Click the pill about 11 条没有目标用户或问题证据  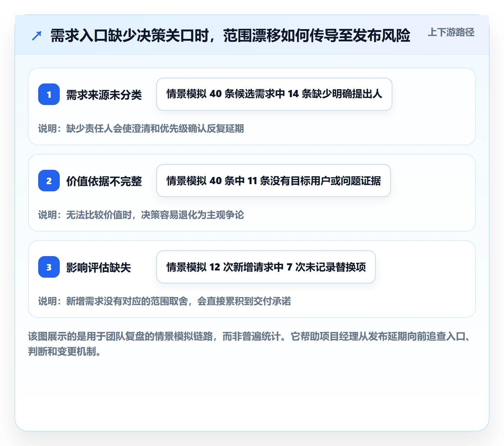[x=274, y=181]
